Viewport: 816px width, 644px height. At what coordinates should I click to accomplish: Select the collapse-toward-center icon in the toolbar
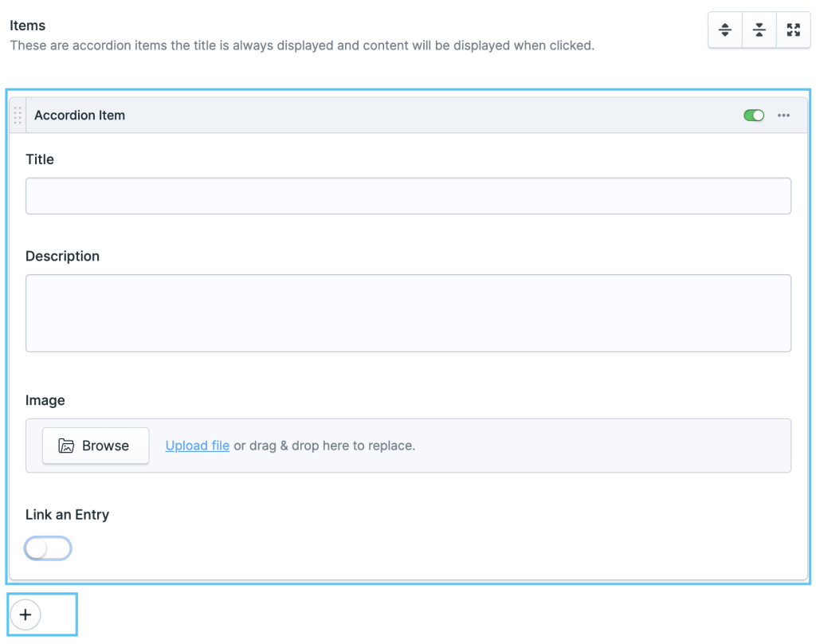click(x=759, y=29)
